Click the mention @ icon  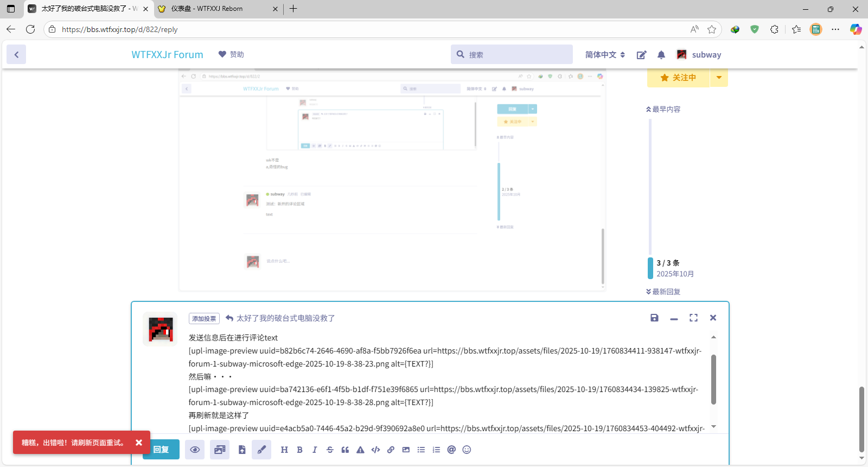(x=451, y=450)
